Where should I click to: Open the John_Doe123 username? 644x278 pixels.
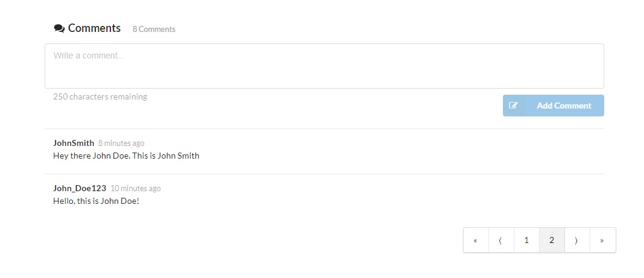[x=80, y=188]
